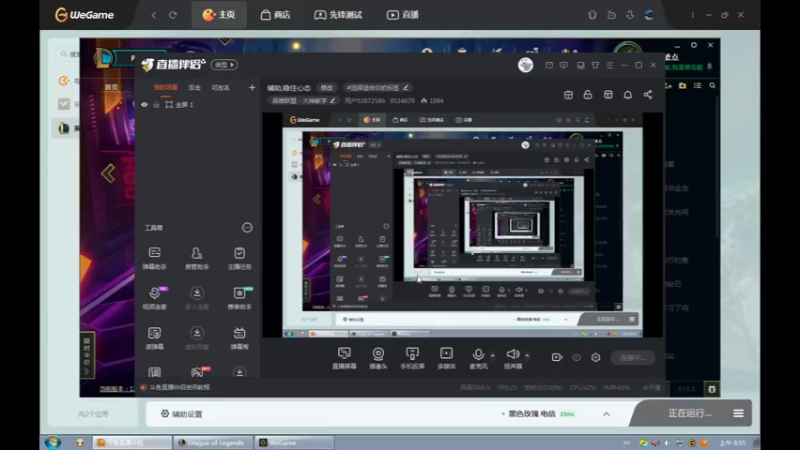Image resolution: width=800 pixels, height=450 pixels.
Task: Mute the 扬声器 speaker
Action: 513,358
